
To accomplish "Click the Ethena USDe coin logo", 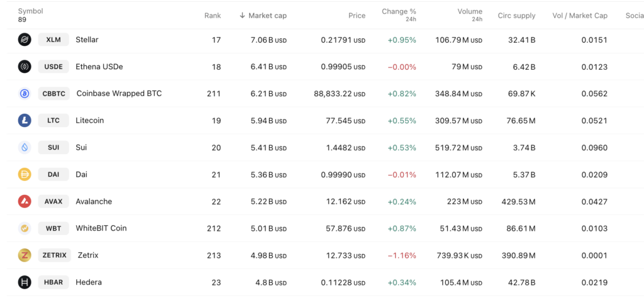I will [25, 67].
